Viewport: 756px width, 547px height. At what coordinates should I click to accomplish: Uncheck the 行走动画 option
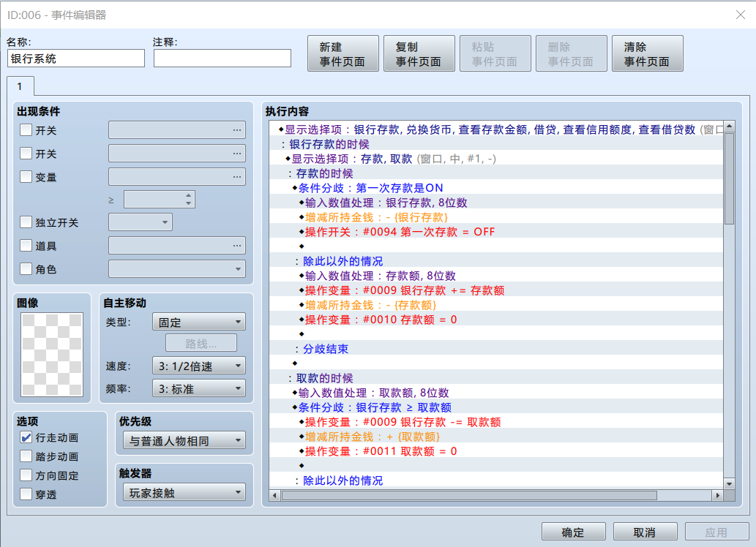pos(26,437)
